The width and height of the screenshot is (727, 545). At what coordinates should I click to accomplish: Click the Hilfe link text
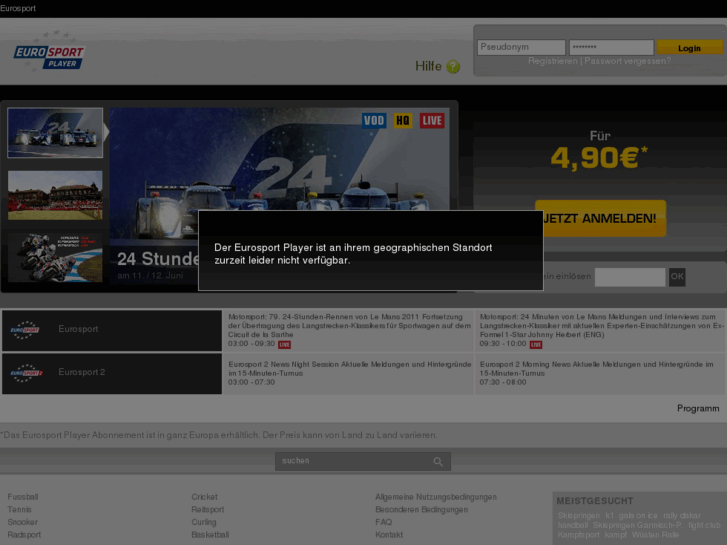tap(428, 66)
